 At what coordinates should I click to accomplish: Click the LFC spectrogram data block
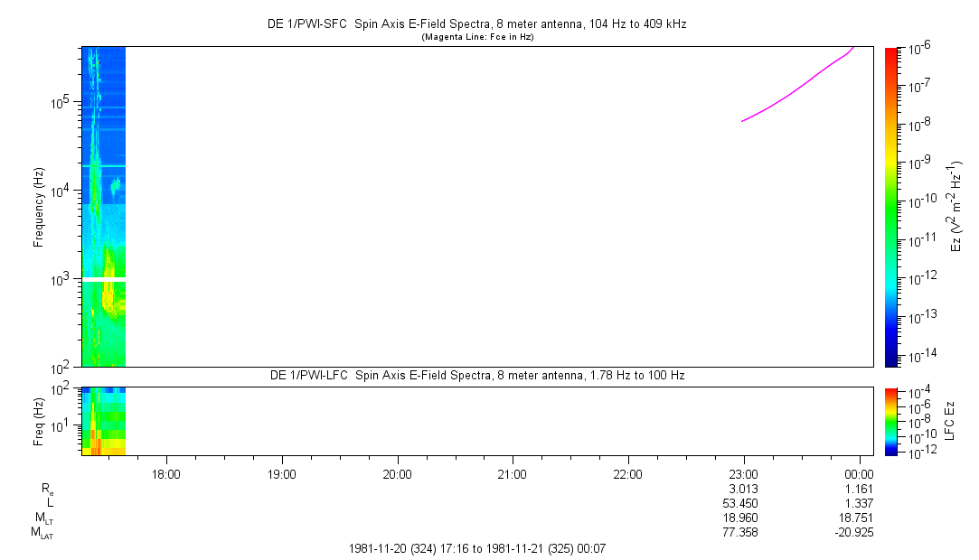click(104, 421)
